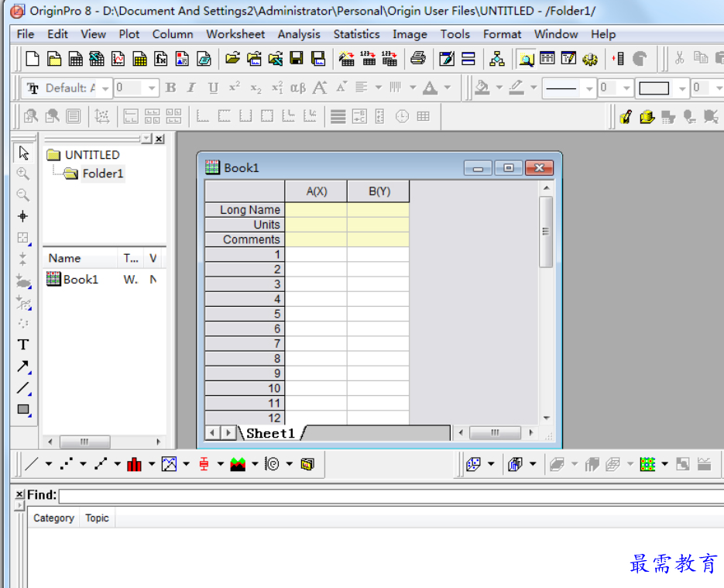The width and height of the screenshot is (724, 588).
Task: Open the Plot menu
Action: click(x=129, y=34)
